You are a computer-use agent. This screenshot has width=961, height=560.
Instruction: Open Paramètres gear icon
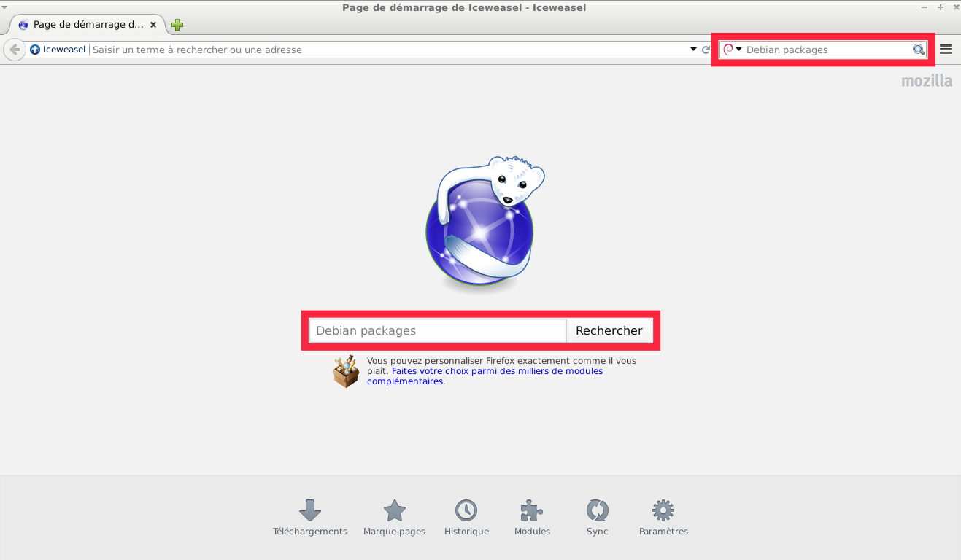click(x=663, y=510)
